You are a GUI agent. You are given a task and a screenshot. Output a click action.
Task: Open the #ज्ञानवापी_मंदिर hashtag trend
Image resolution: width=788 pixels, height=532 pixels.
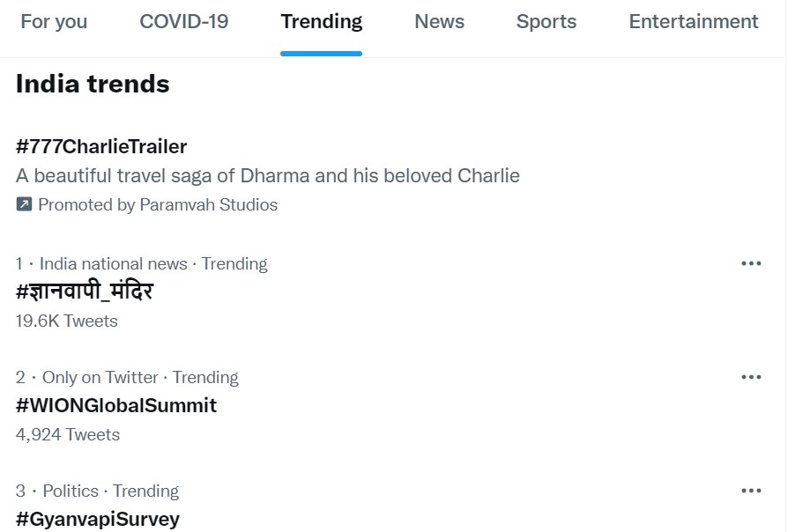point(85,292)
